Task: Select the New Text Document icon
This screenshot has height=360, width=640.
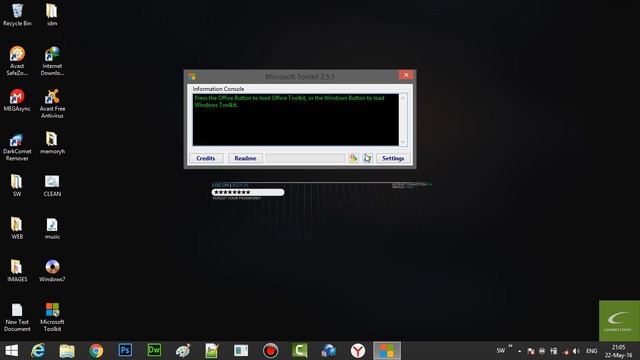Action: pos(17,317)
